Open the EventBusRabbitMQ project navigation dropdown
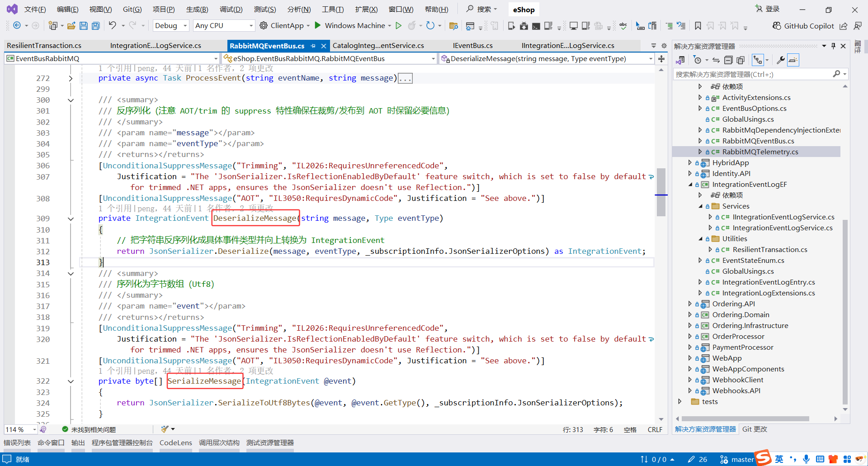 (113, 59)
